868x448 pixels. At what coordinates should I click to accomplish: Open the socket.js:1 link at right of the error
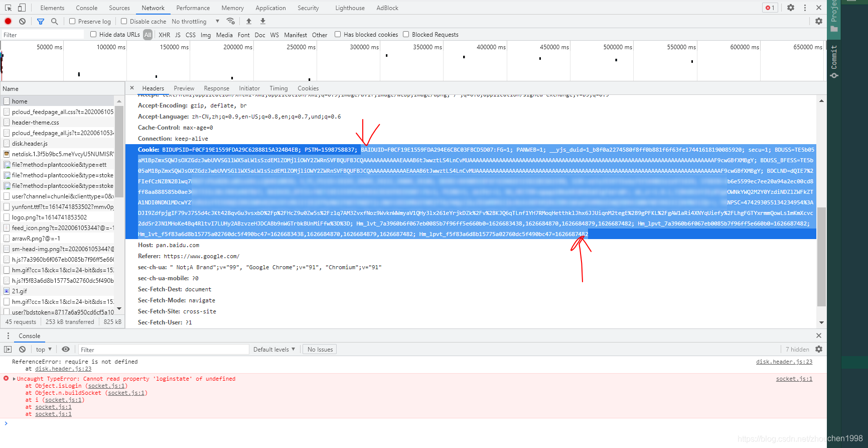coord(794,379)
